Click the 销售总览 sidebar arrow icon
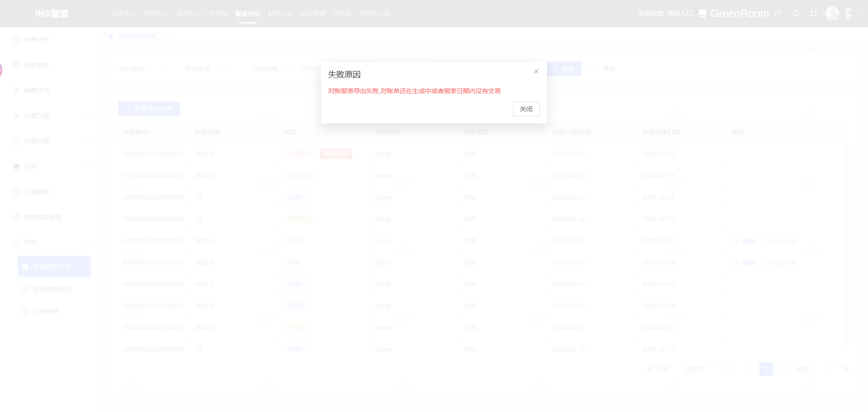868x412 pixels. tap(16, 90)
